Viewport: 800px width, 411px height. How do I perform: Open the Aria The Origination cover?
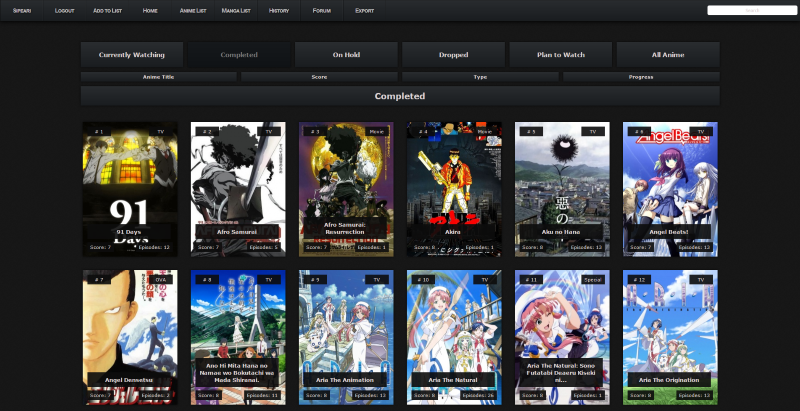click(x=670, y=337)
